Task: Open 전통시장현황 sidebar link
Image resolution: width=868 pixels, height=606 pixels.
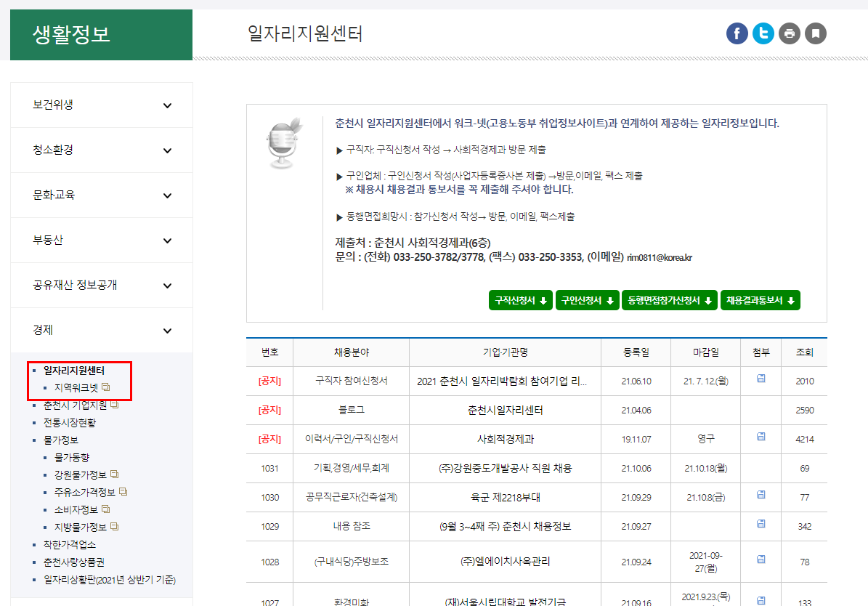Action: click(70, 423)
